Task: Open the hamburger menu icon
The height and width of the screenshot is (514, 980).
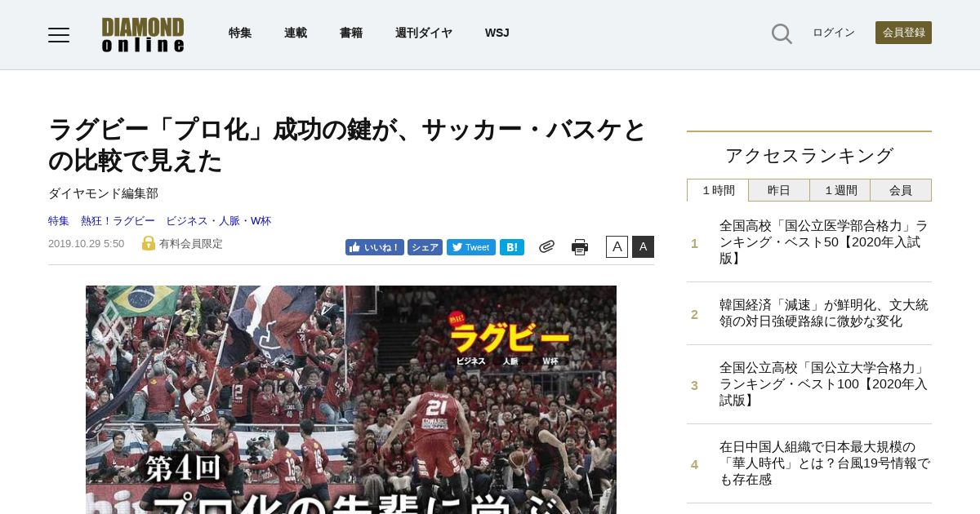Action: point(59,34)
